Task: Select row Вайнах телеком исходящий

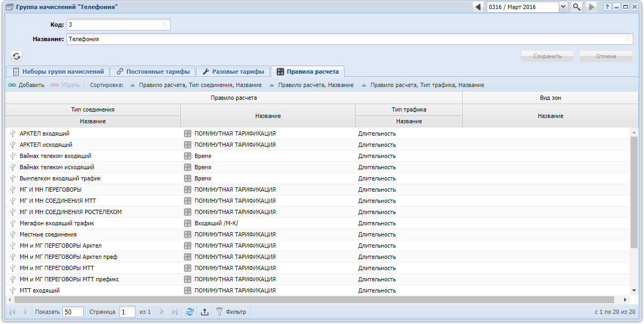Action: [318, 167]
